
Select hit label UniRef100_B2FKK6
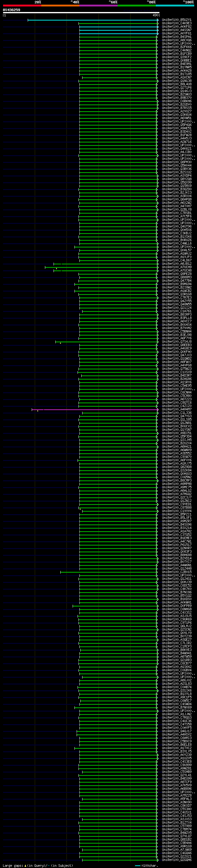click(176, 47)
